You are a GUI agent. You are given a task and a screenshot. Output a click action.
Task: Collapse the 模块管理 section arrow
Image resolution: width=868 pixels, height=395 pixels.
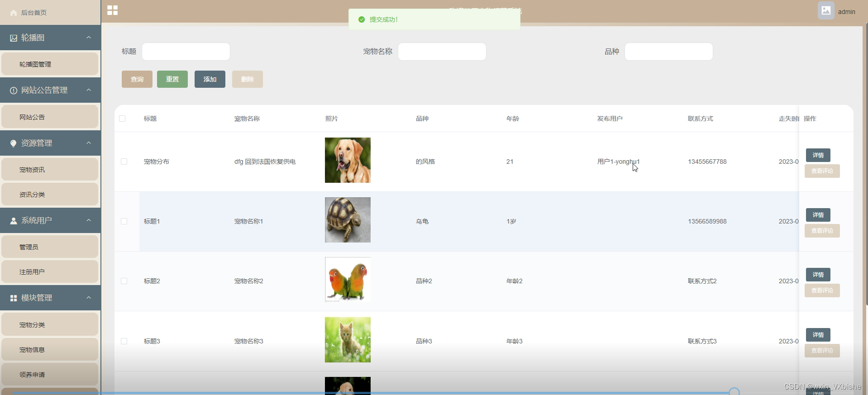(x=89, y=298)
